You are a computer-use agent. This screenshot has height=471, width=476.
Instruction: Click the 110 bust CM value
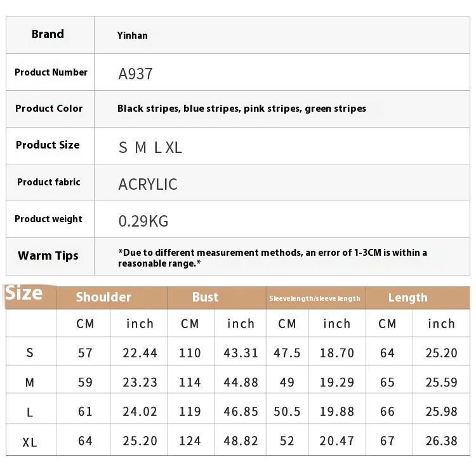click(190, 354)
